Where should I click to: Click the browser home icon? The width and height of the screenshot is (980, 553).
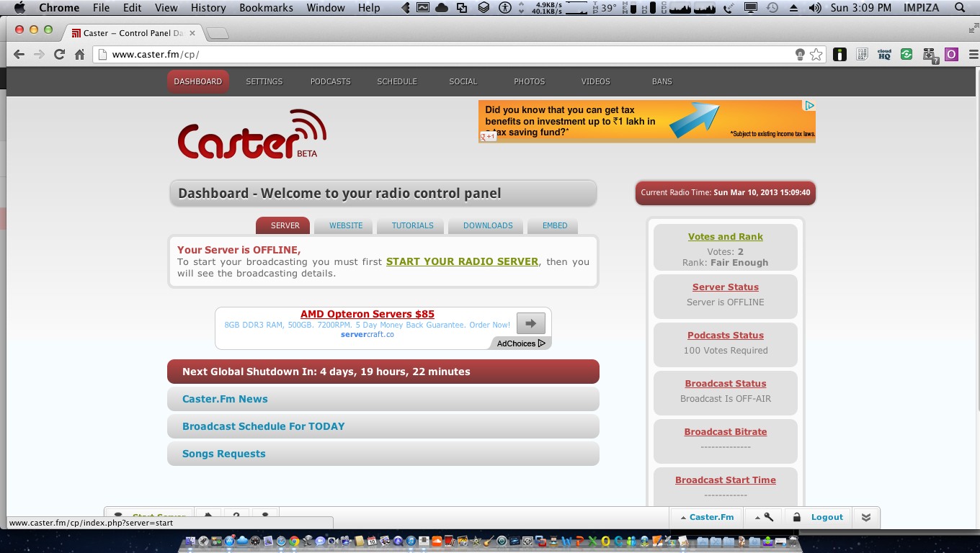tap(80, 54)
